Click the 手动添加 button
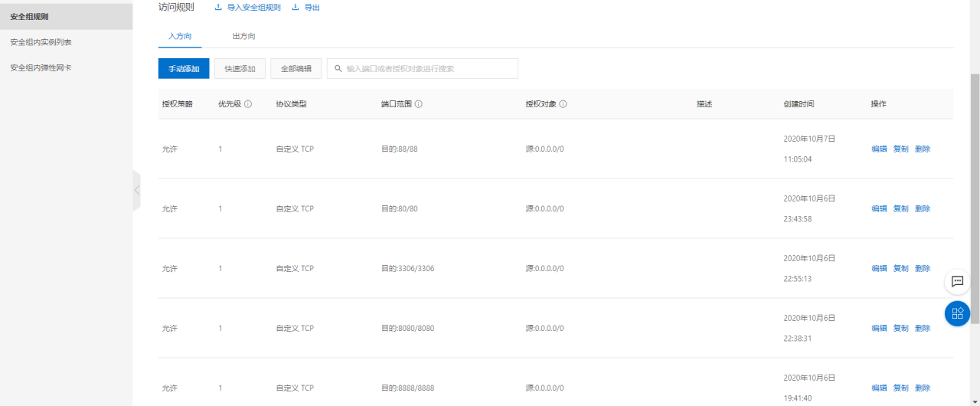Screen dimensions: 980x406 (x=184, y=68)
